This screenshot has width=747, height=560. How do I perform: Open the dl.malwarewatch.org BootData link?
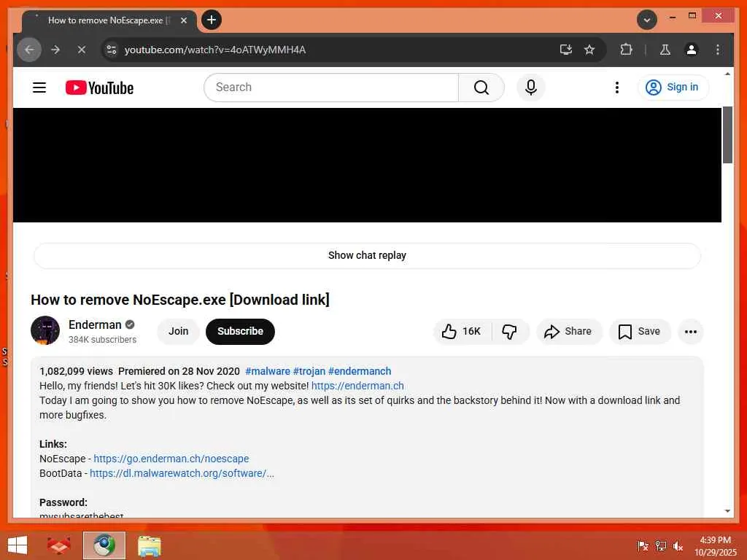[x=182, y=473]
